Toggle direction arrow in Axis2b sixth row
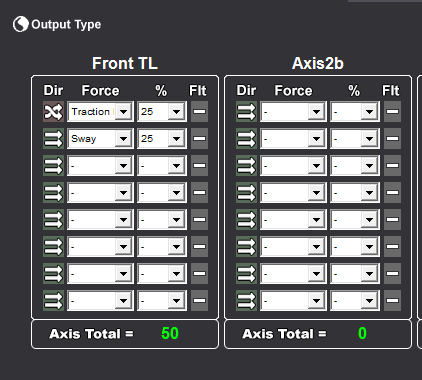 [x=246, y=247]
